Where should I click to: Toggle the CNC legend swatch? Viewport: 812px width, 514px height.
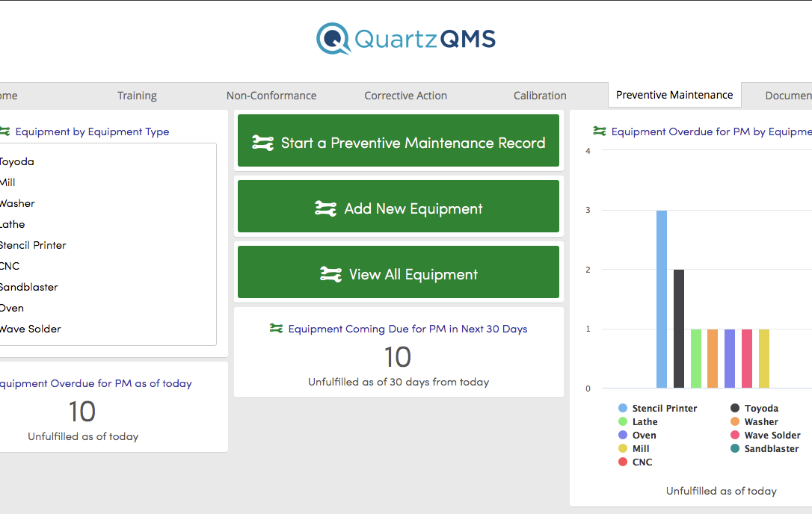click(x=623, y=462)
